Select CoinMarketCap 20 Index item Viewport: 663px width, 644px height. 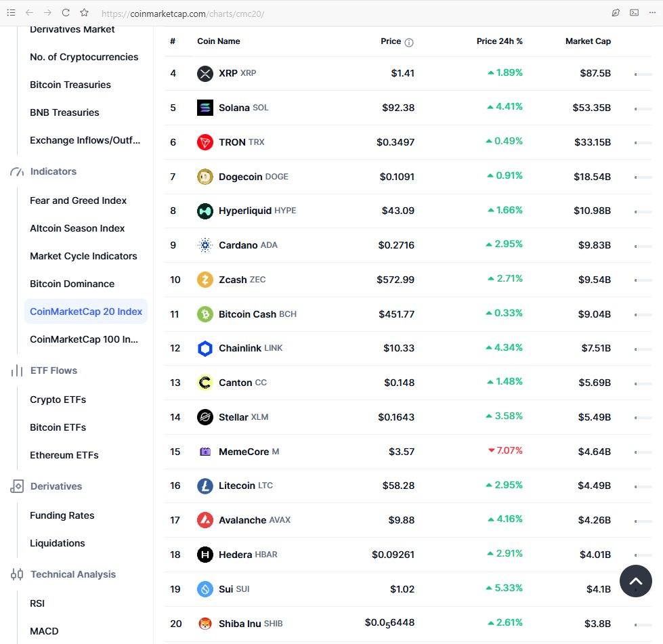(x=86, y=312)
